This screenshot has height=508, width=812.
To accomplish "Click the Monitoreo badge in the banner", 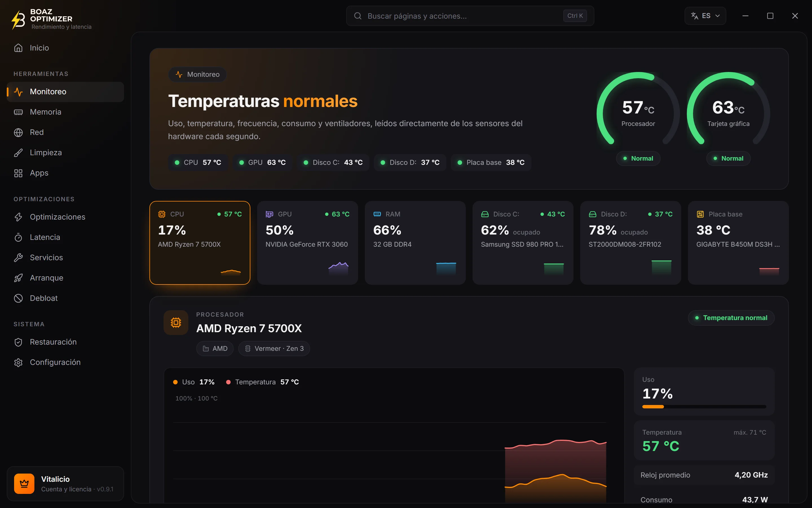I will pyautogui.click(x=197, y=74).
